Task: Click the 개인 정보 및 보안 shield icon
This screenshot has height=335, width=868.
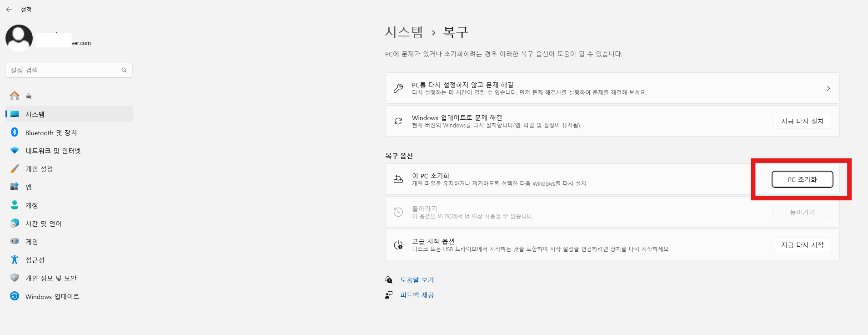Action: pyautogui.click(x=15, y=278)
